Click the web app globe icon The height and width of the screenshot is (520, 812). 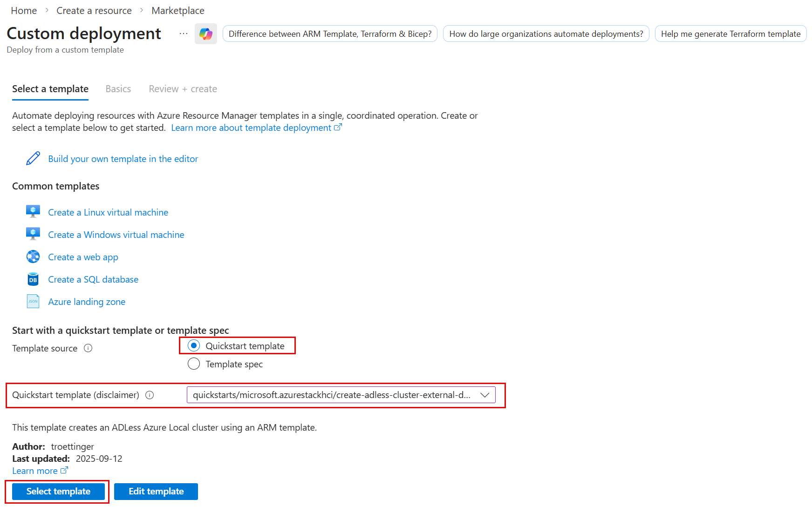(x=33, y=257)
